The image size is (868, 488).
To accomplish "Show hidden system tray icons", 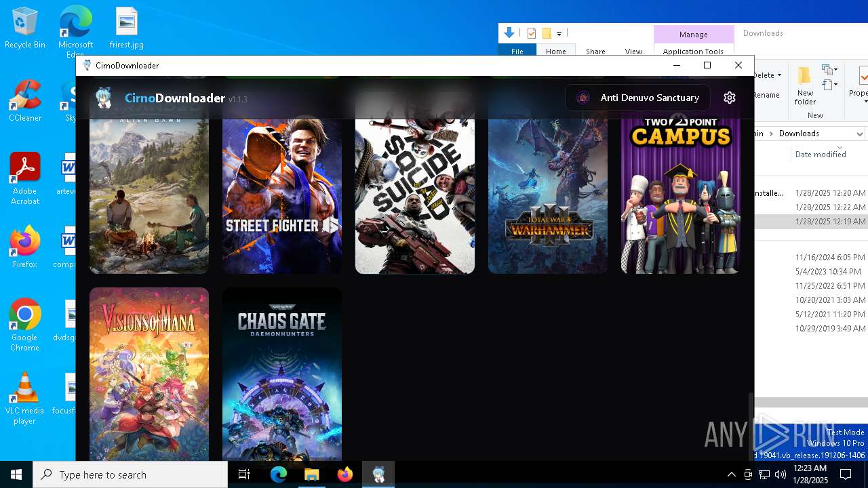I will pyautogui.click(x=731, y=474).
